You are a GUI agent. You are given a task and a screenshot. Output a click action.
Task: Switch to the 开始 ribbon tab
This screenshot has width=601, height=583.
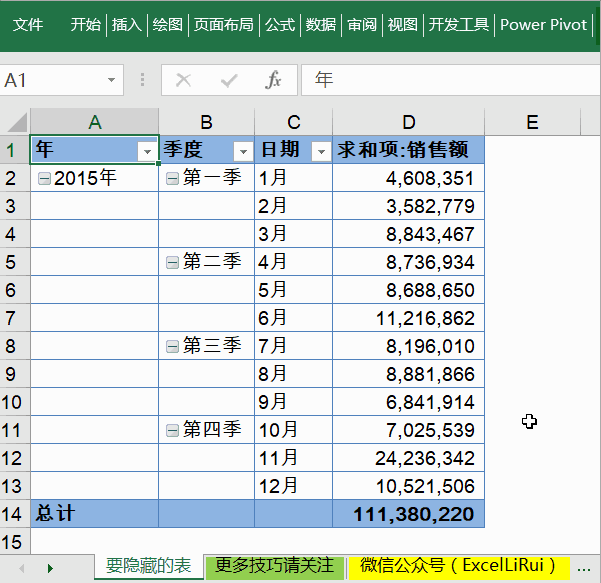pos(85,25)
